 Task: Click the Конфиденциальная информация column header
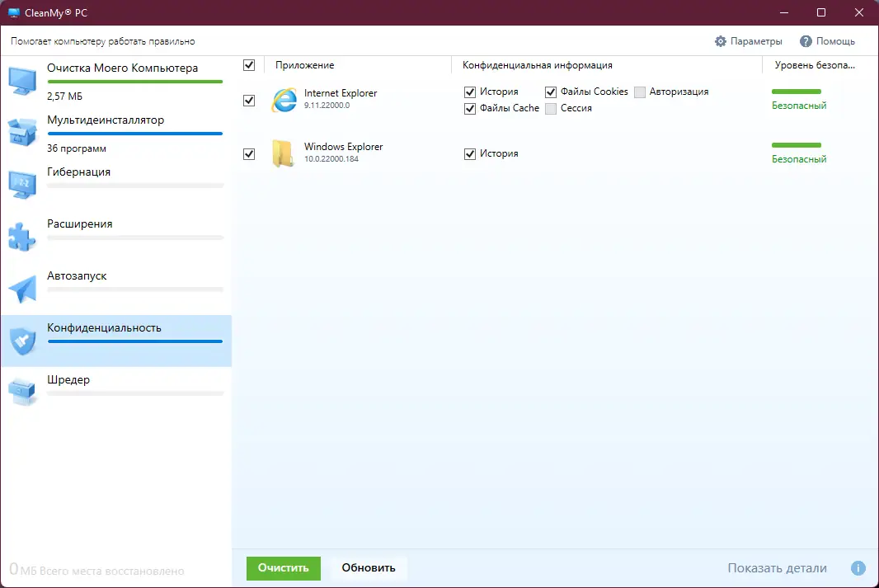[x=607, y=65]
